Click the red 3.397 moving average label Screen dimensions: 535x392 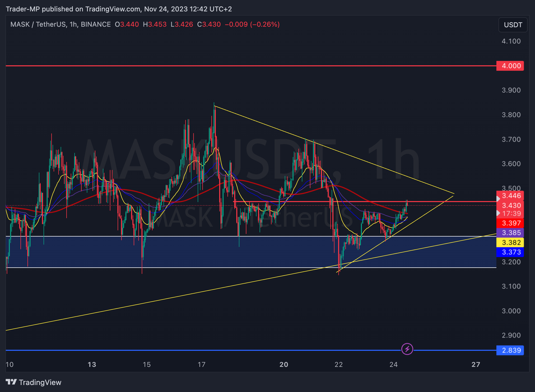coord(510,223)
